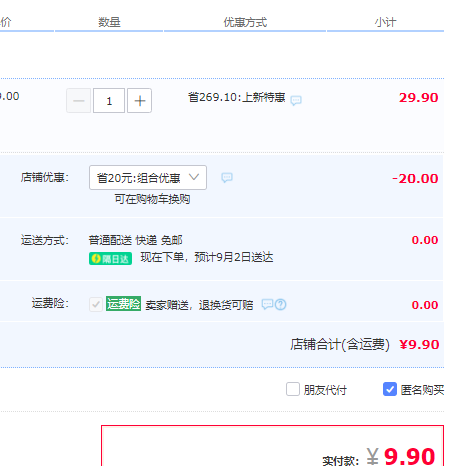Click the plus button to increase quantity

click(x=139, y=101)
